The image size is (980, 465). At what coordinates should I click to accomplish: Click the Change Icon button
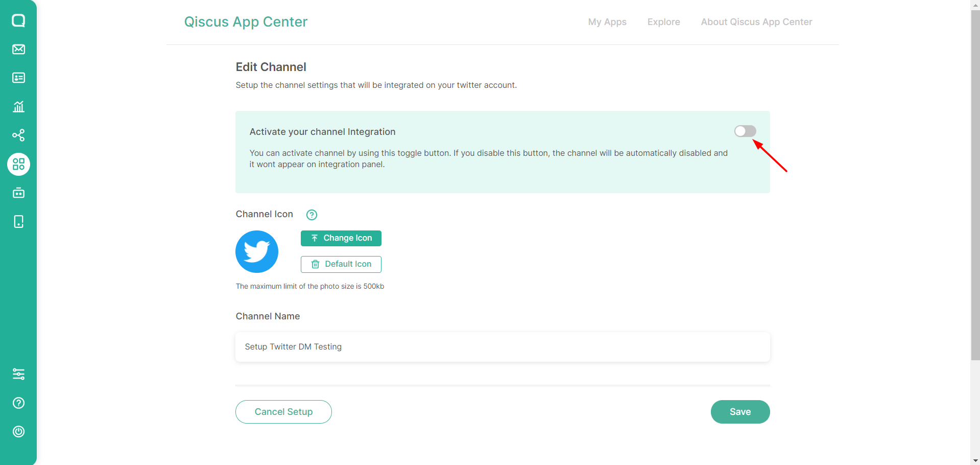pos(341,238)
